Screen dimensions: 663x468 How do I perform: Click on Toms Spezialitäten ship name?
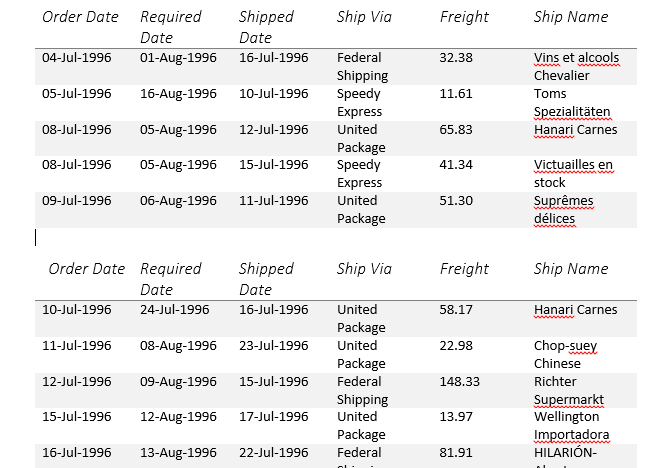click(571, 102)
